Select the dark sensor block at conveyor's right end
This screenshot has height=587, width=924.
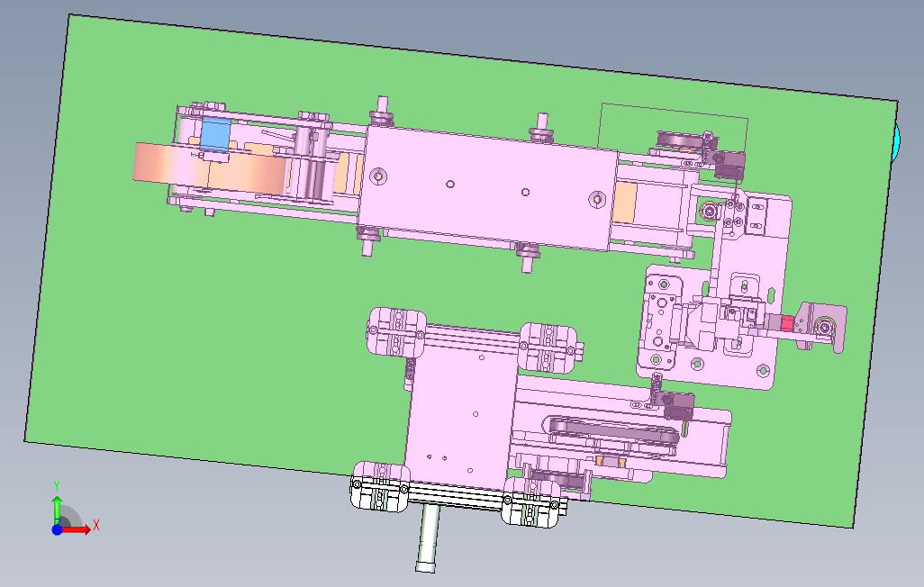point(729,165)
